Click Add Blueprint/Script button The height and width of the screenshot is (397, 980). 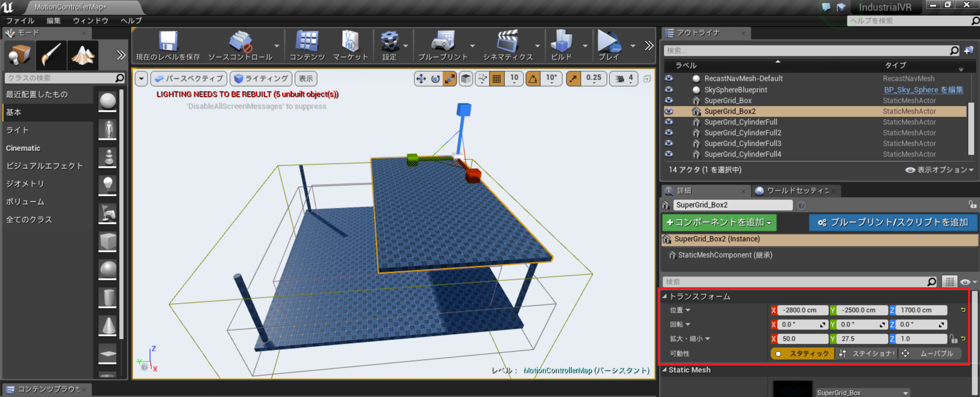point(893,222)
